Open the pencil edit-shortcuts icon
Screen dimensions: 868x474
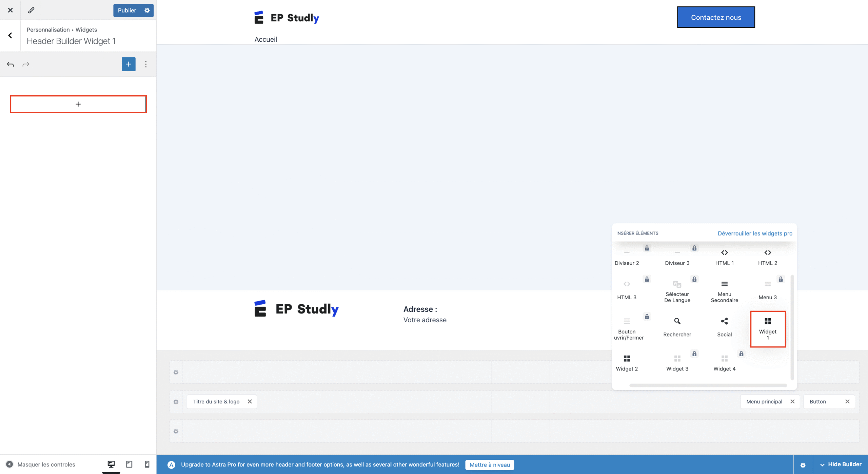[x=31, y=10]
